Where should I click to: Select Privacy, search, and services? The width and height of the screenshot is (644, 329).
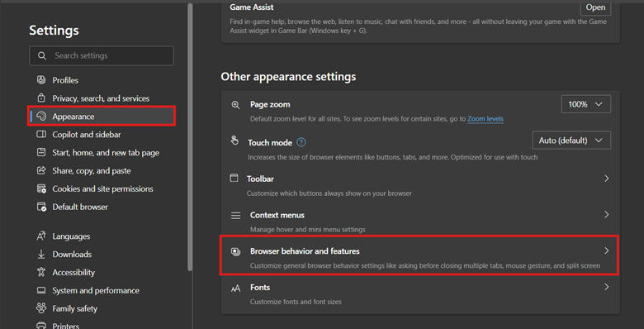coord(102,98)
